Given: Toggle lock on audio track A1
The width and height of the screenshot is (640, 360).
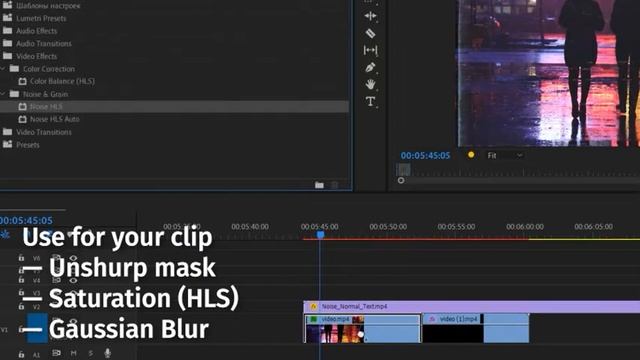Looking at the screenshot, I should [x=21, y=354].
